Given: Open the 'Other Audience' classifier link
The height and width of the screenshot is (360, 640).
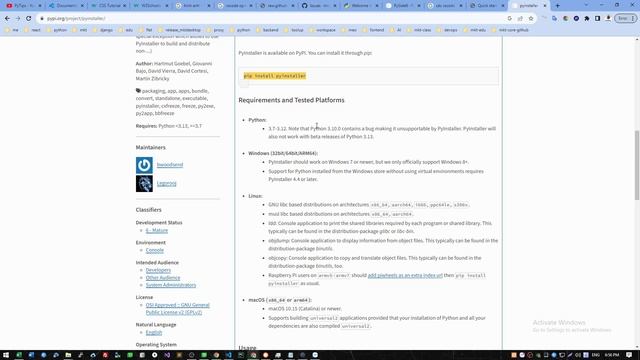Looking at the screenshot, I should tap(163, 278).
